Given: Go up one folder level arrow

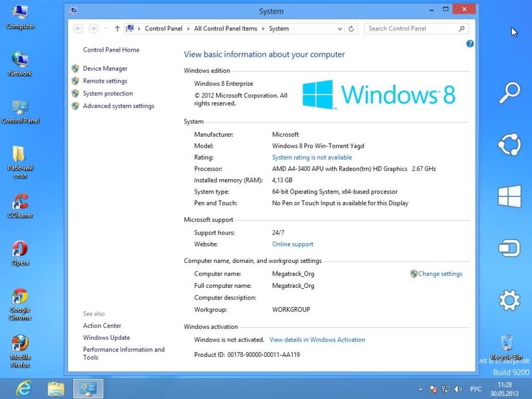Looking at the screenshot, I should tap(117, 29).
